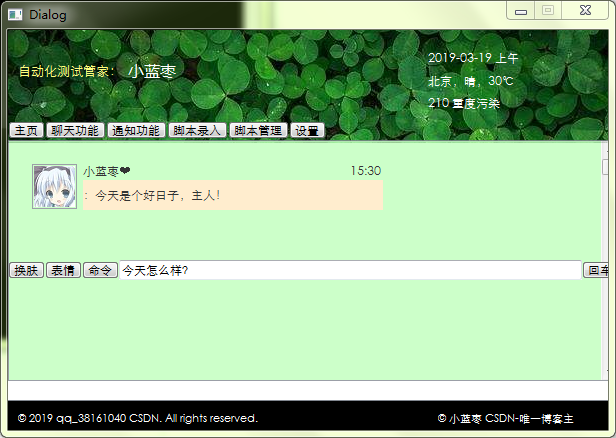Screen dimensions: 616x438
Task: Click the weather text 北京, 晴, 30℃
Action: click(471, 81)
